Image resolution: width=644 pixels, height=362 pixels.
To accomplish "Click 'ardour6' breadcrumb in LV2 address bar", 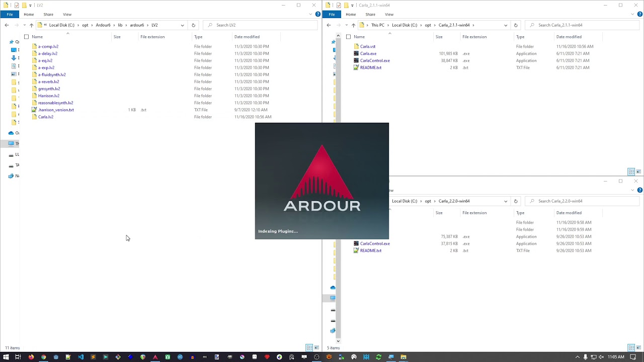I will (x=137, y=25).
